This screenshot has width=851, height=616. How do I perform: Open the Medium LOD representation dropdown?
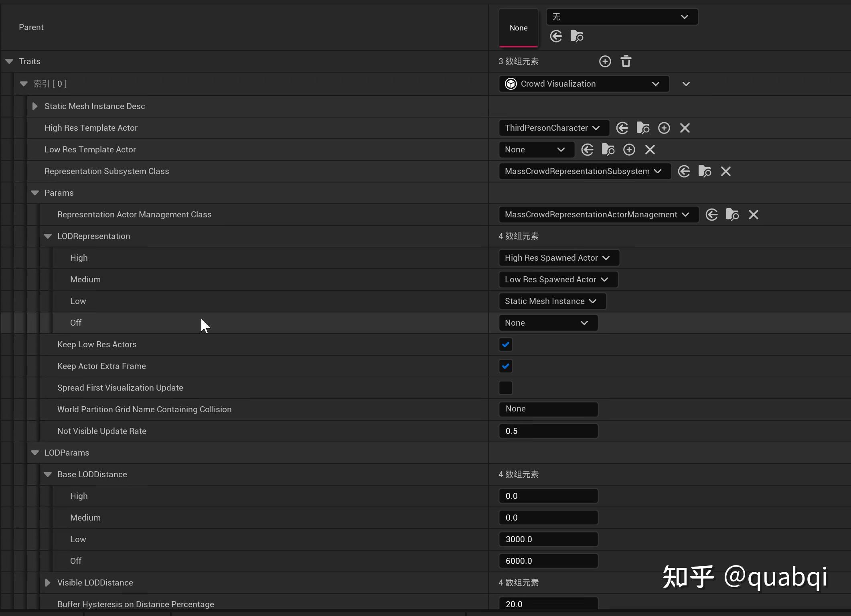558,280
